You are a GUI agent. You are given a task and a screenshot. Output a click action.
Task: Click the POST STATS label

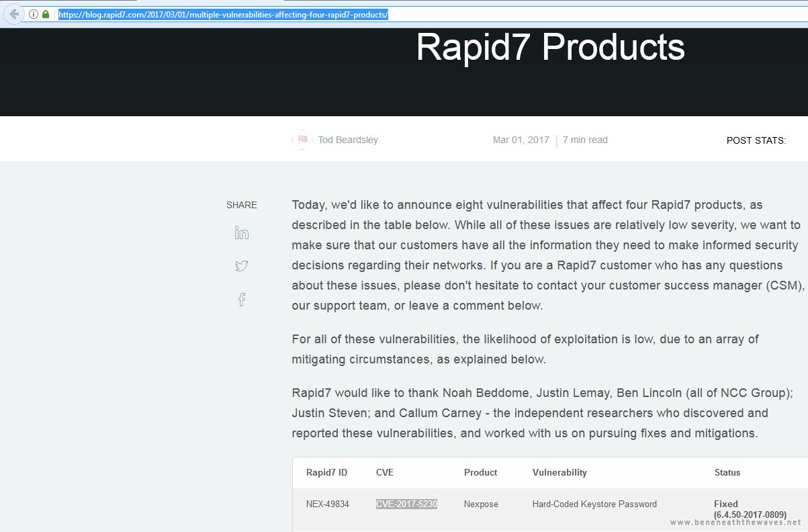point(756,140)
